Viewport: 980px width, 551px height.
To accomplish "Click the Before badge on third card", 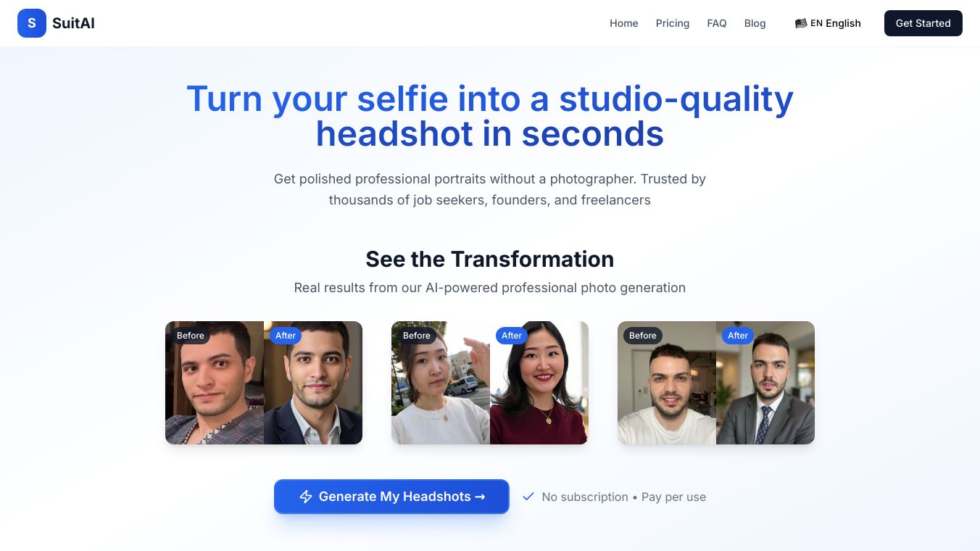I will [643, 336].
